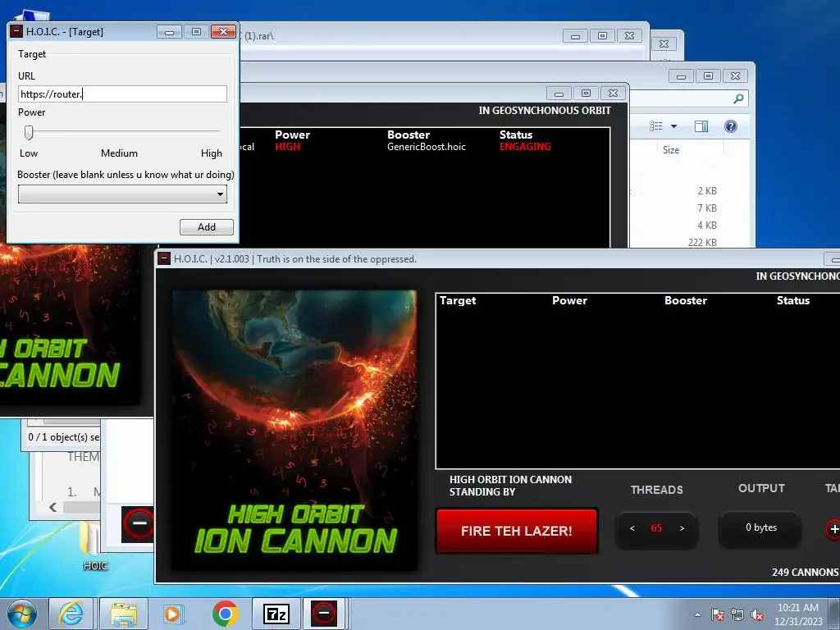Click the ENGAGING status in background HOIC
The image size is (840, 630).
[x=525, y=147]
